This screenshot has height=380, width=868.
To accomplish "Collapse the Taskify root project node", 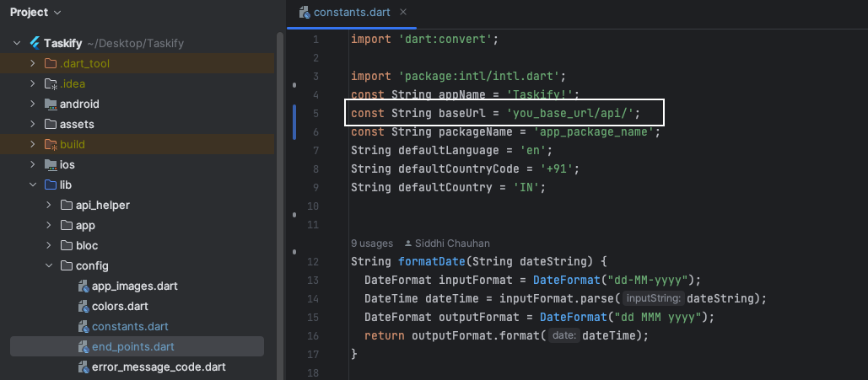I will [16, 43].
